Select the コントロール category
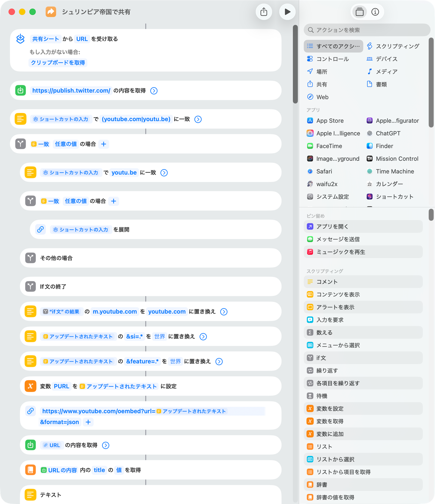 (328, 59)
